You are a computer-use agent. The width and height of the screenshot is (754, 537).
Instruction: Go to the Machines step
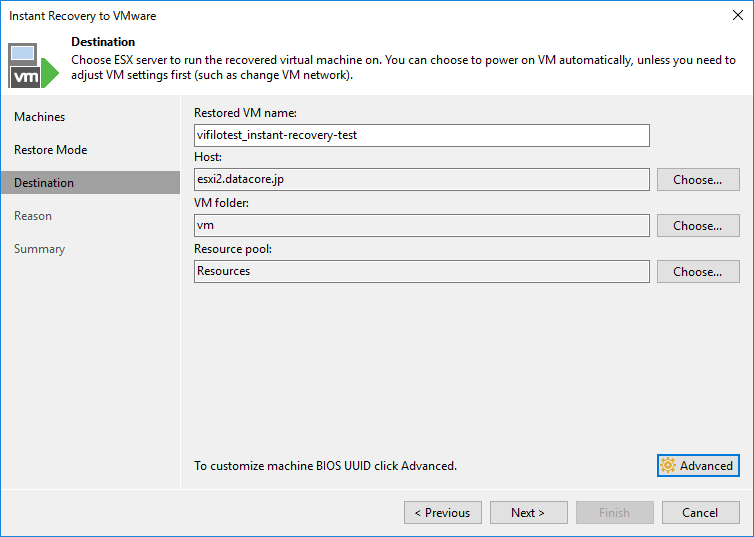pyautogui.click(x=40, y=117)
